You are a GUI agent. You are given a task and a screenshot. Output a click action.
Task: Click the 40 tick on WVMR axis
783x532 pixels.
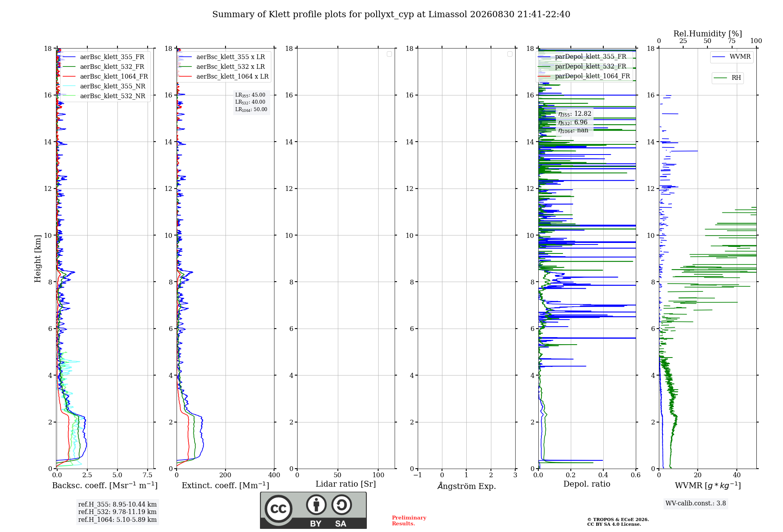tap(737, 475)
